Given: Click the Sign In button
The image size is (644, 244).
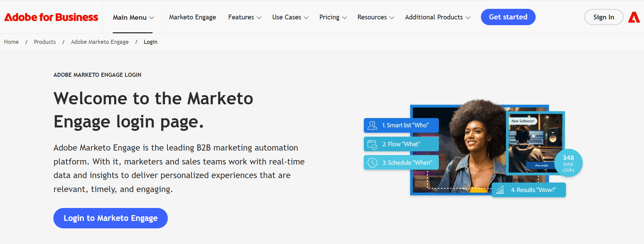Looking at the screenshot, I should coord(604,17).
